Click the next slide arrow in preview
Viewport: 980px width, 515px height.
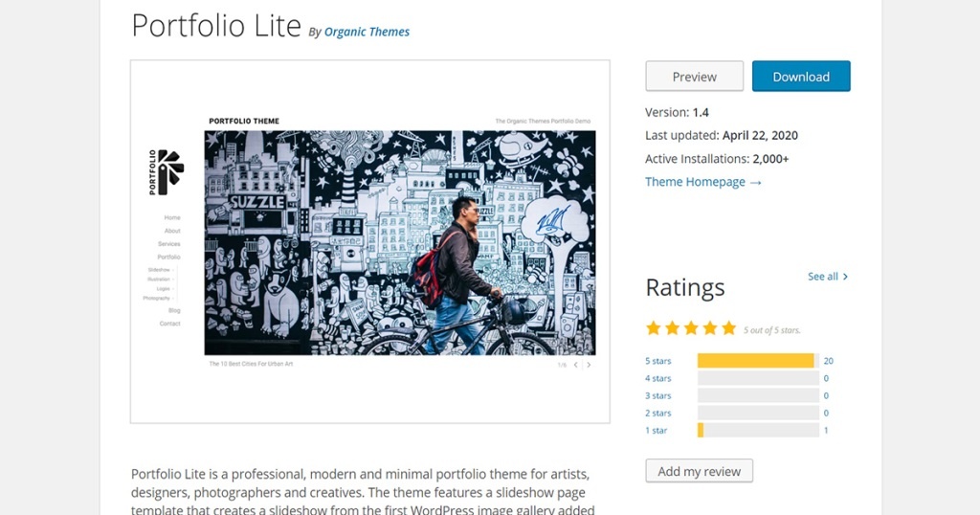pyautogui.click(x=589, y=365)
